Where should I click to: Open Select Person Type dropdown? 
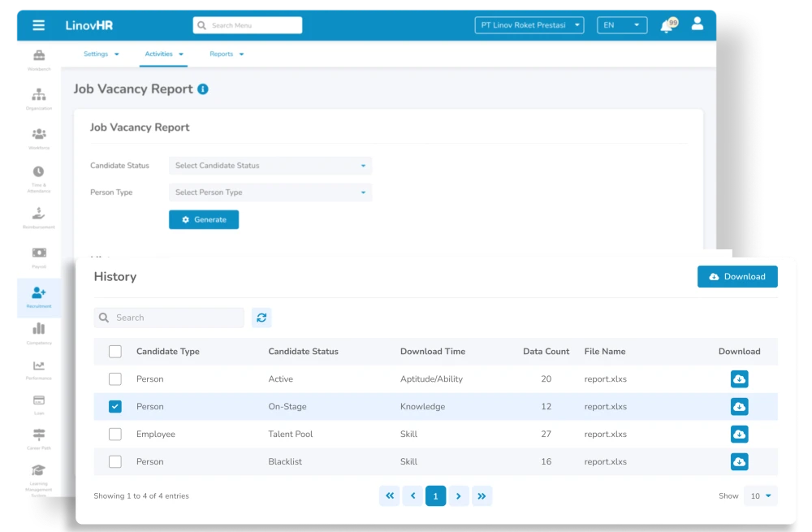click(x=270, y=192)
